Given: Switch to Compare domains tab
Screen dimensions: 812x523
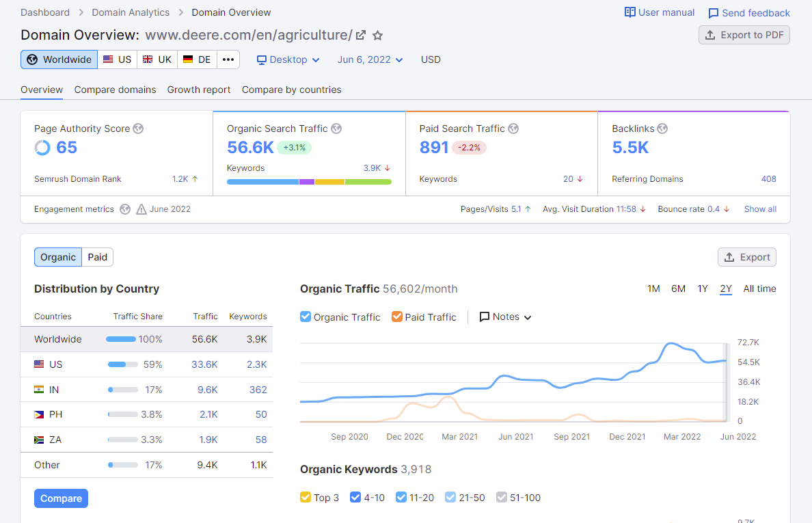Looking at the screenshot, I should click(115, 90).
